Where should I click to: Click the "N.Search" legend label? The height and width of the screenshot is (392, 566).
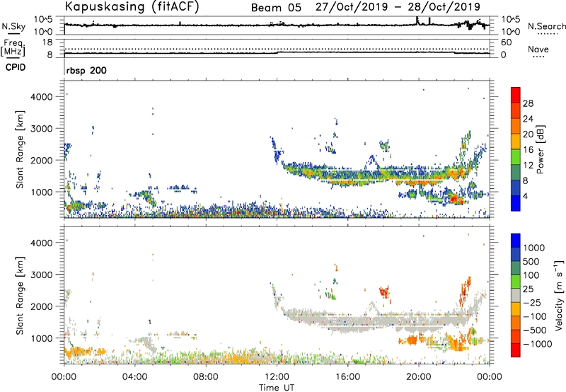pyautogui.click(x=547, y=26)
